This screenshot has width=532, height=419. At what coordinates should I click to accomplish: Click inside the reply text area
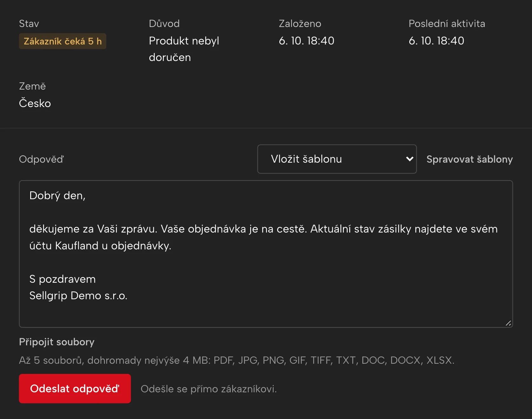[x=266, y=254]
